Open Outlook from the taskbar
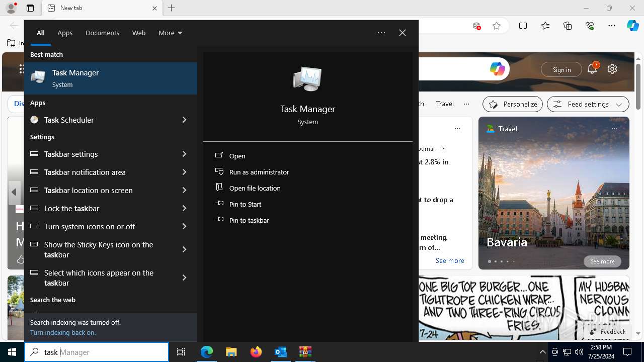Image resolution: width=644 pixels, height=362 pixels. coord(280,352)
